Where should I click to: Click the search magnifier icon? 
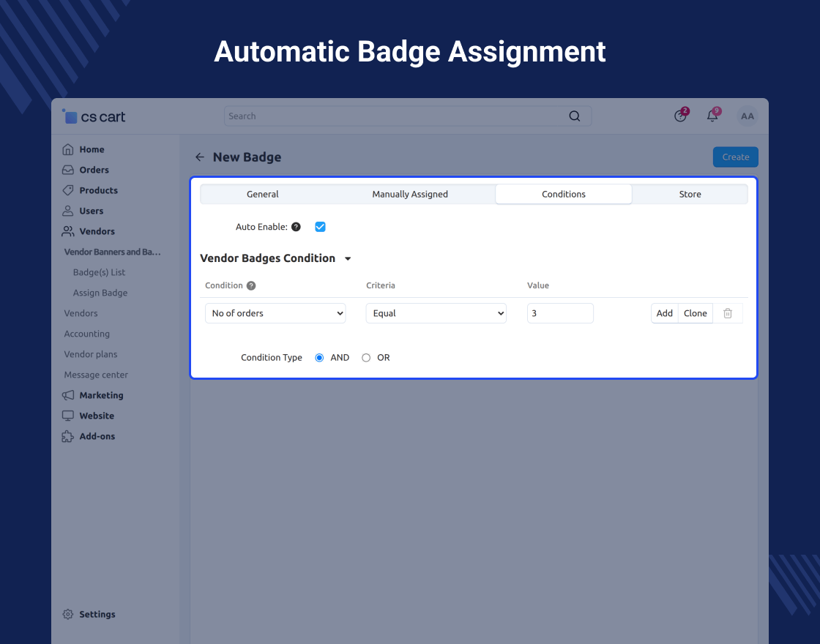point(575,116)
